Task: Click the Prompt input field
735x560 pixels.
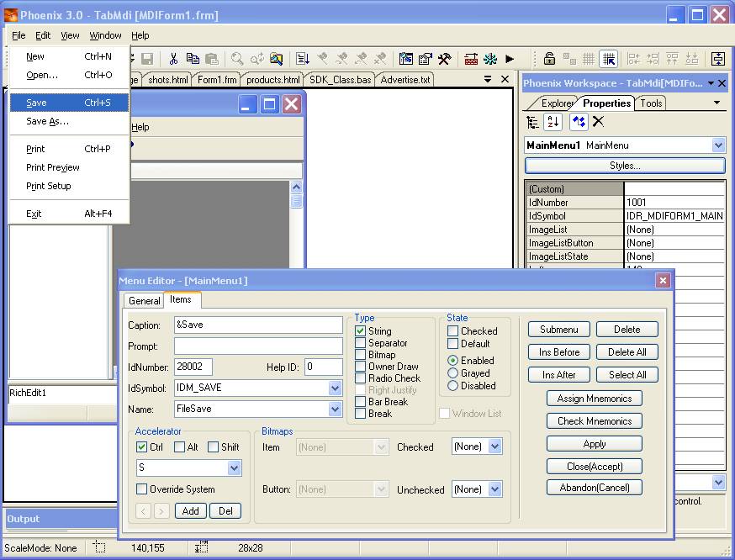Action: pyautogui.click(x=258, y=346)
